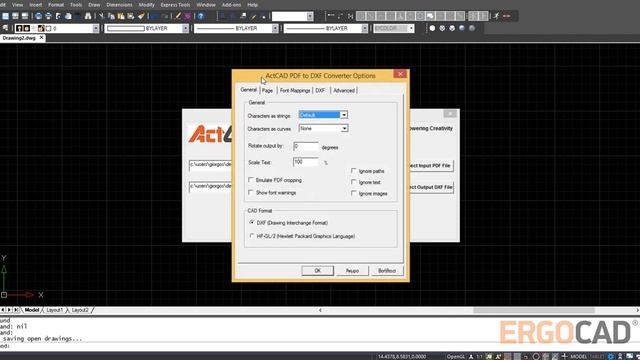This screenshot has height=360, width=640.
Task: Click OpenGL label in the status bar
Action: (x=456, y=356)
